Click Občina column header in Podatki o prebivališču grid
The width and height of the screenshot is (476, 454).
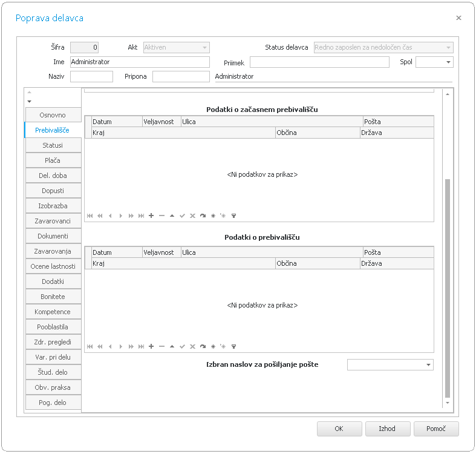pyautogui.click(x=318, y=263)
